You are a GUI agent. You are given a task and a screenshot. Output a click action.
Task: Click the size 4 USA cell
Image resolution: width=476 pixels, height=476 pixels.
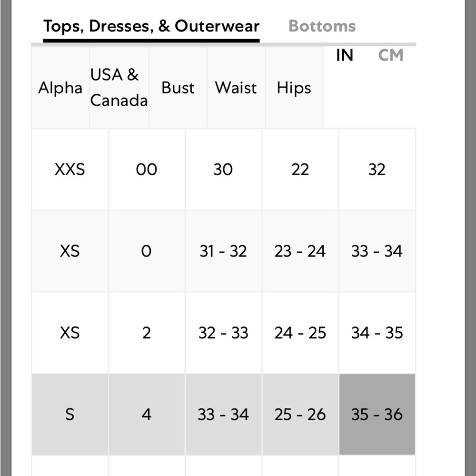[x=146, y=415]
